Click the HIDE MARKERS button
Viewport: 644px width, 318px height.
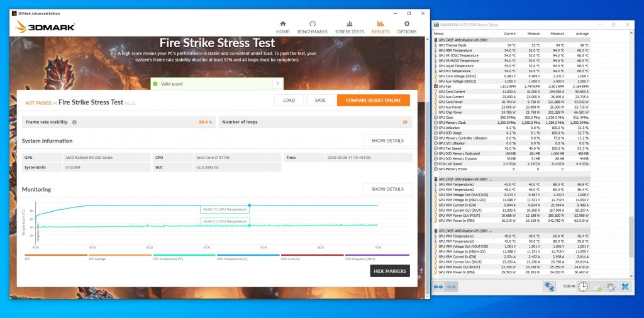390,271
